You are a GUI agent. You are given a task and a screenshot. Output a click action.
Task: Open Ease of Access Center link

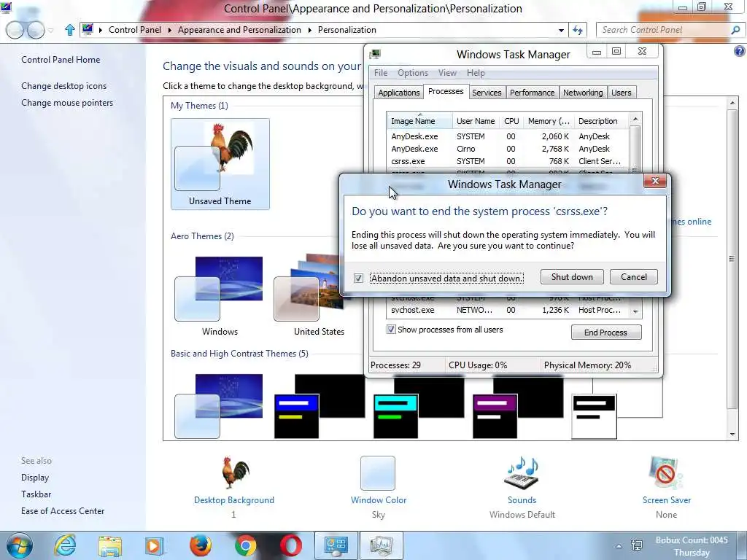pos(63,510)
